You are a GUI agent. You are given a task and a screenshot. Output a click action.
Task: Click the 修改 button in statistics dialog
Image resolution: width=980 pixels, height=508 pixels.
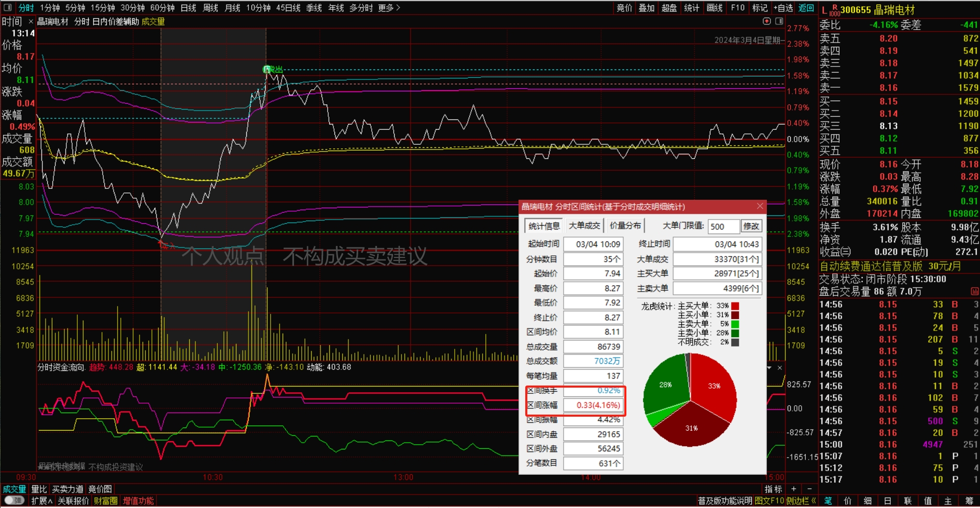pos(752,226)
